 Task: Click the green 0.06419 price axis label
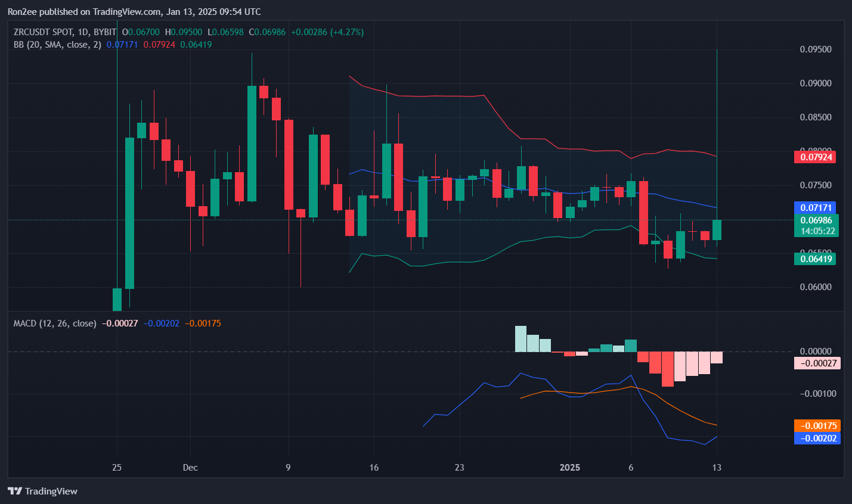[815, 259]
